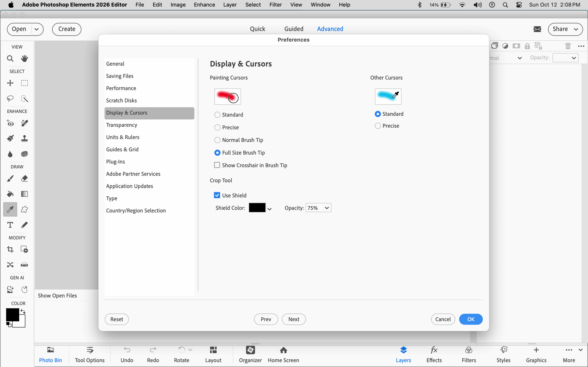Choose the Lasso tool
Screen dimensions: 588x367
click(x=10, y=99)
